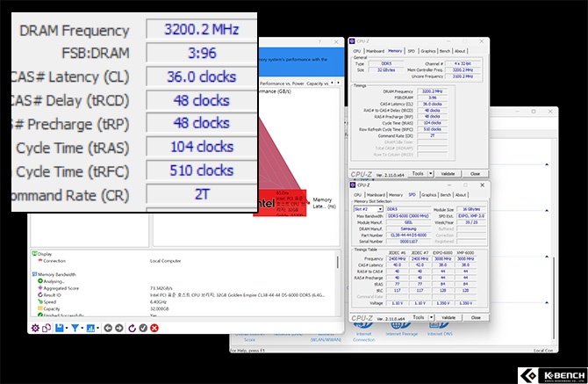Image resolution: width=588 pixels, height=384 pixels.
Task: Click the copy icon in bottom toolbar
Action: (x=47, y=328)
